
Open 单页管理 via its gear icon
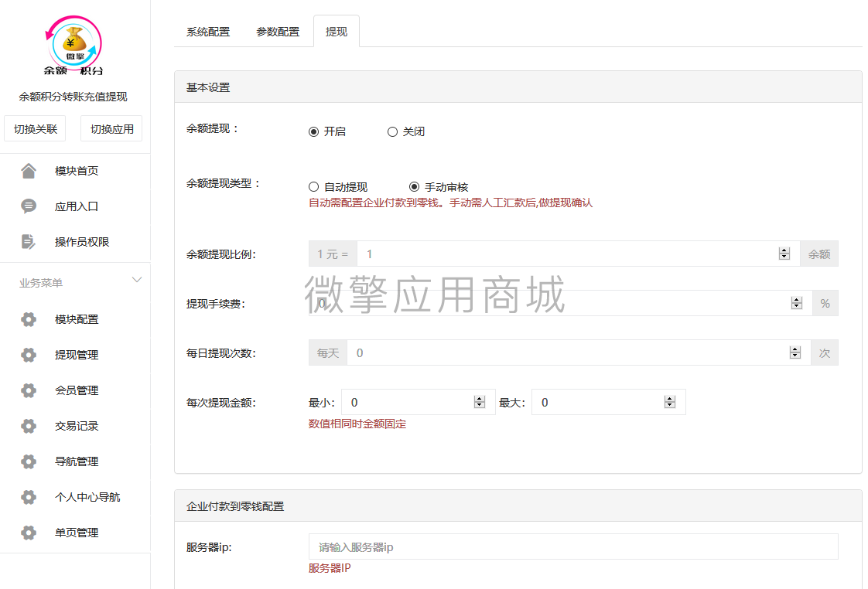[x=29, y=533]
